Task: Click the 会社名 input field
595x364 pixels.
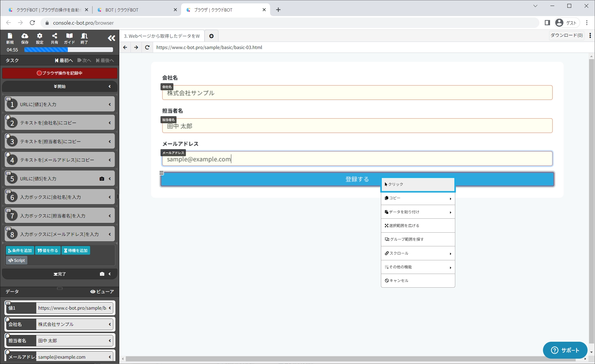Action: pos(357,93)
